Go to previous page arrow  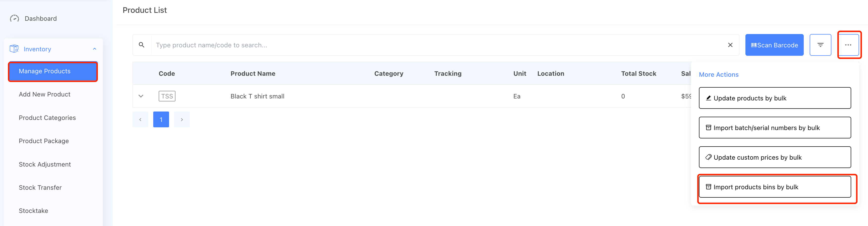pos(140,119)
